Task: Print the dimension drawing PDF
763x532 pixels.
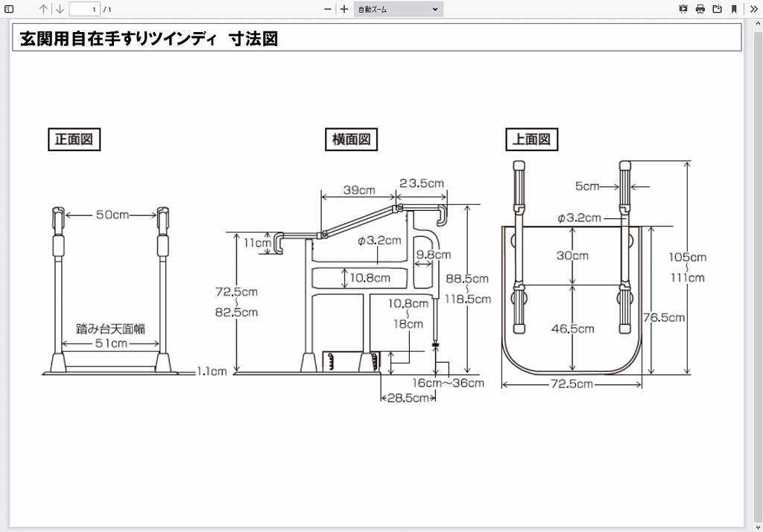Action: pos(698,9)
